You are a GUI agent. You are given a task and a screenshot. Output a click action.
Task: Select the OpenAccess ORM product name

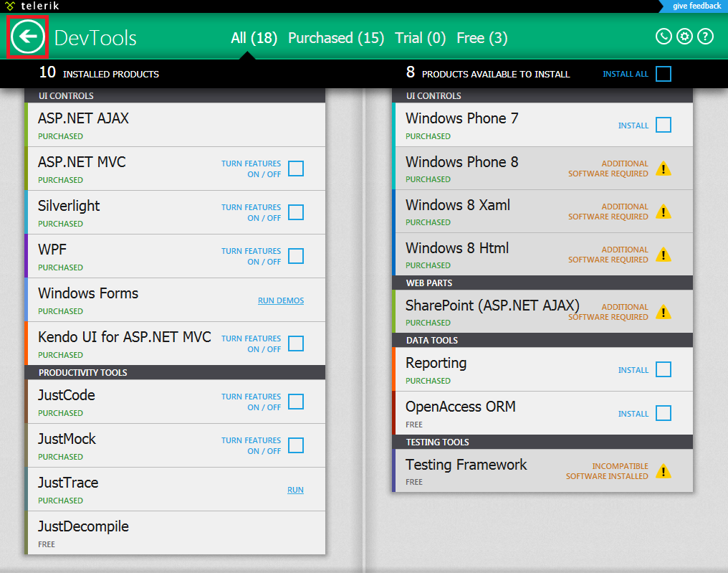point(461,407)
